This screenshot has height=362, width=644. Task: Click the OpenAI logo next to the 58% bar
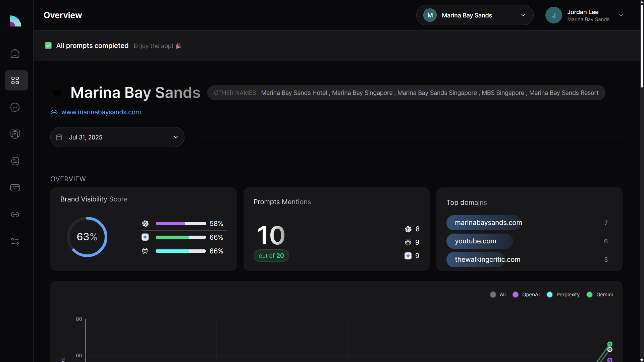[x=145, y=224]
